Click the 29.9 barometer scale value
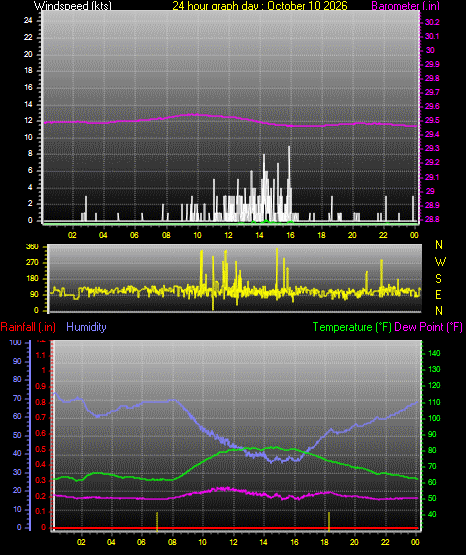 pyautogui.click(x=432, y=64)
